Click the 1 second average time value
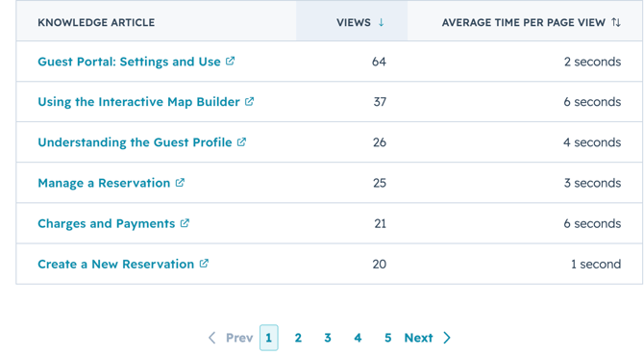Viewport: 644px width, 356px height. pos(596,264)
